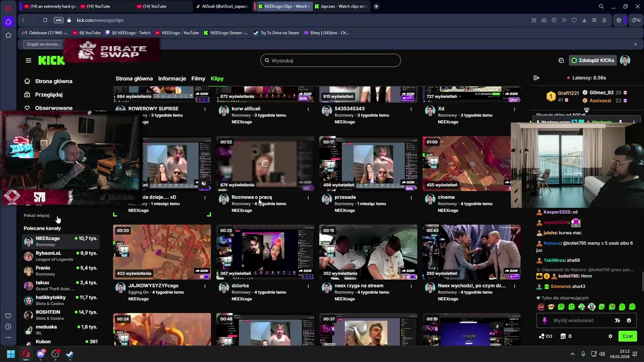The image size is (644, 362).
Task: Collapse the chat panel with arrow icon
Action: pos(536,78)
